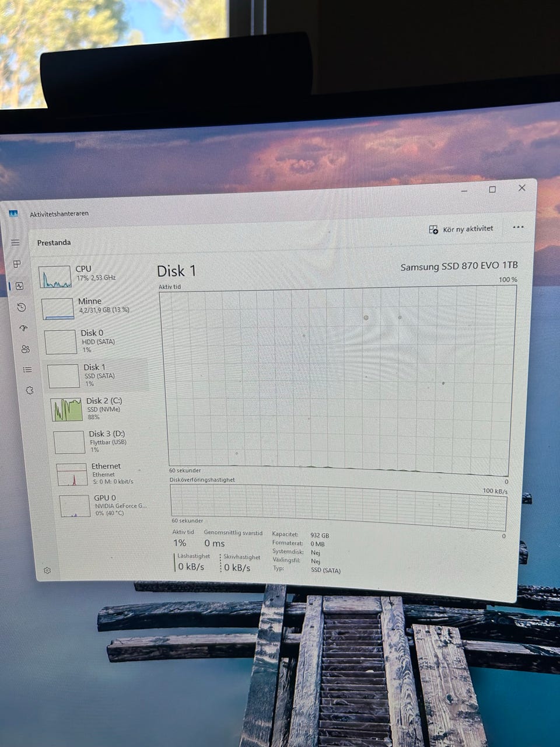Maximize the Aktivitetshanteraren window

(492, 190)
